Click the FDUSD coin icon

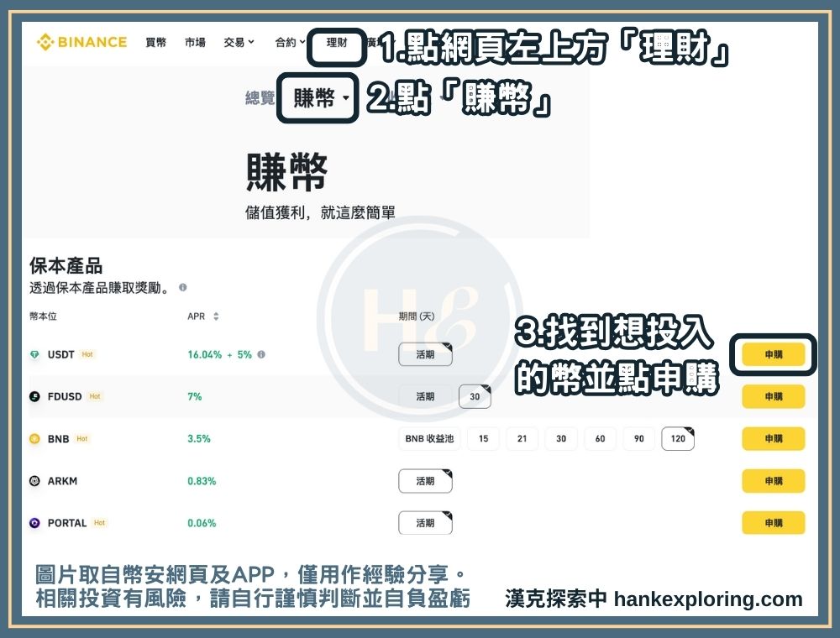(x=34, y=396)
